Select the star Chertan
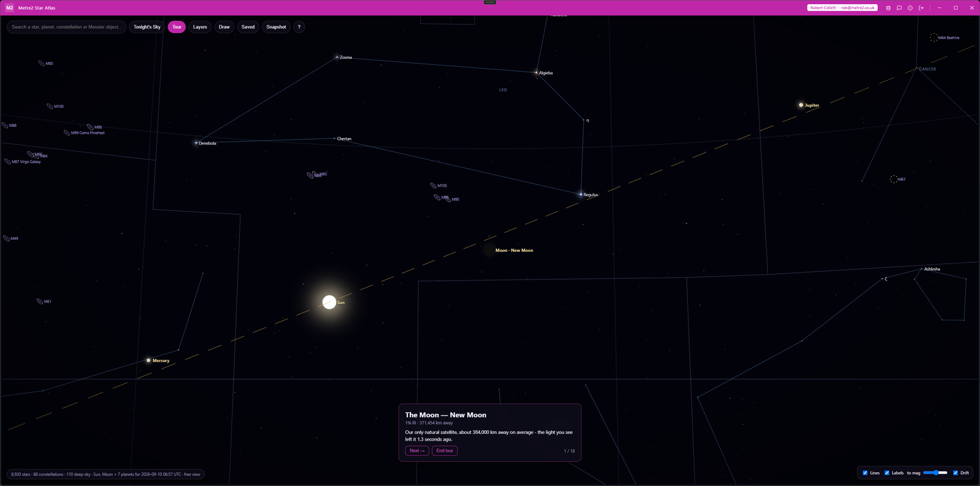 point(334,139)
